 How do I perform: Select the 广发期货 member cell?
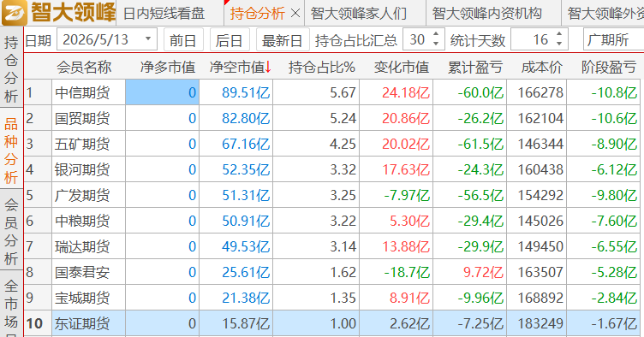(88, 195)
